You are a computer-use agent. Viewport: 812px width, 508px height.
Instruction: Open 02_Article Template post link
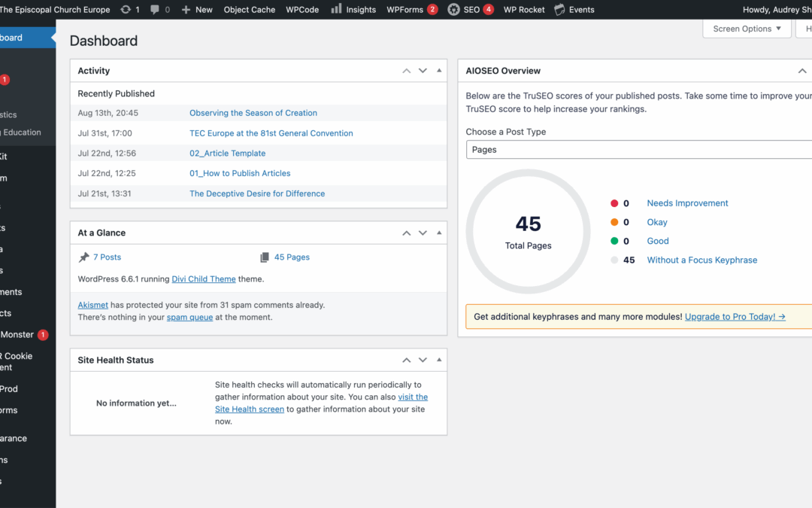[227, 154]
